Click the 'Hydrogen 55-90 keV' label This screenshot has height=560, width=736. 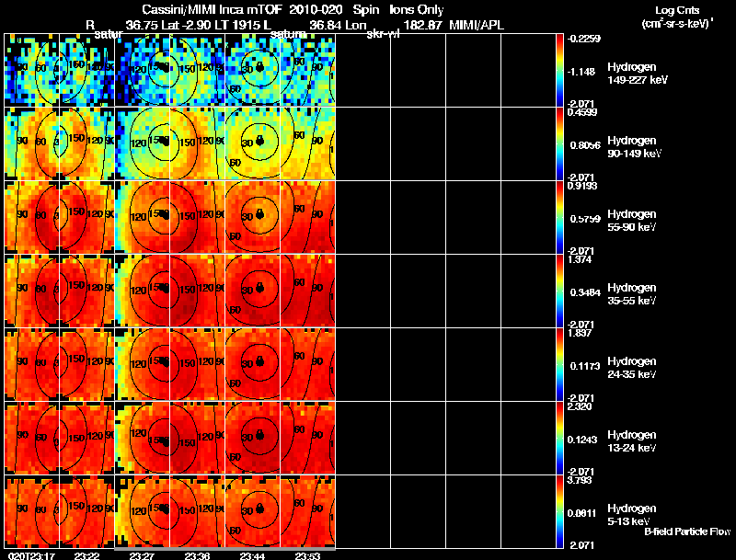[x=632, y=221]
